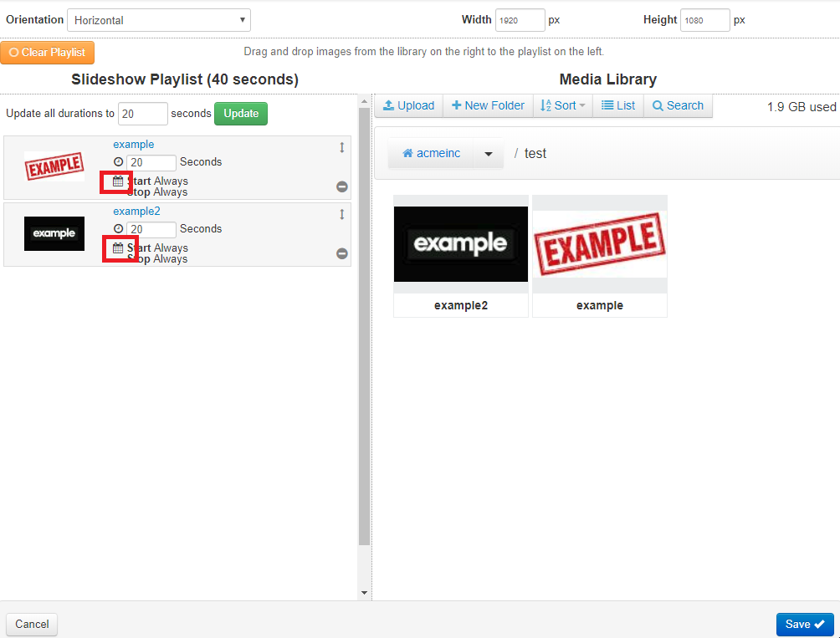The height and width of the screenshot is (638, 840).
Task: Open the example slide name link
Action: pos(133,145)
